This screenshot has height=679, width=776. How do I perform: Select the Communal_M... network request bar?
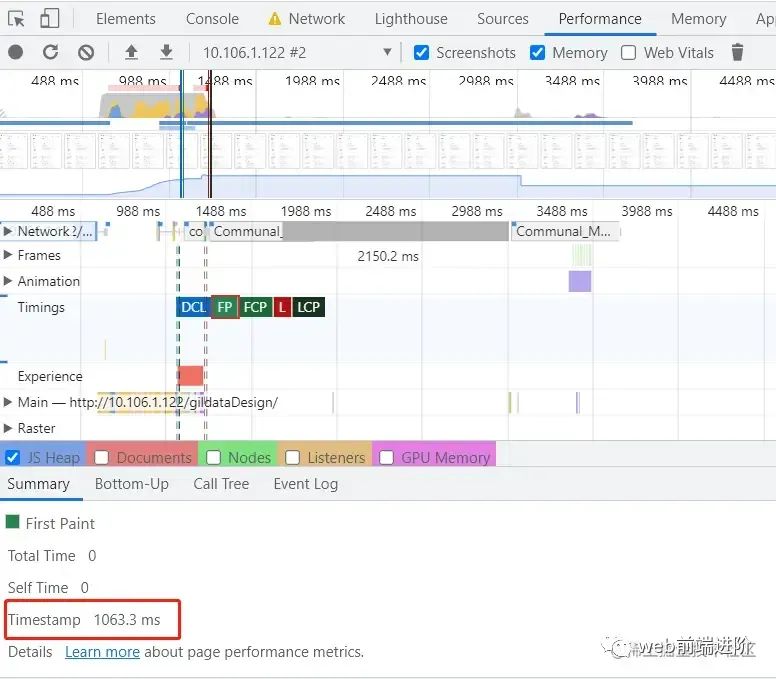(565, 231)
